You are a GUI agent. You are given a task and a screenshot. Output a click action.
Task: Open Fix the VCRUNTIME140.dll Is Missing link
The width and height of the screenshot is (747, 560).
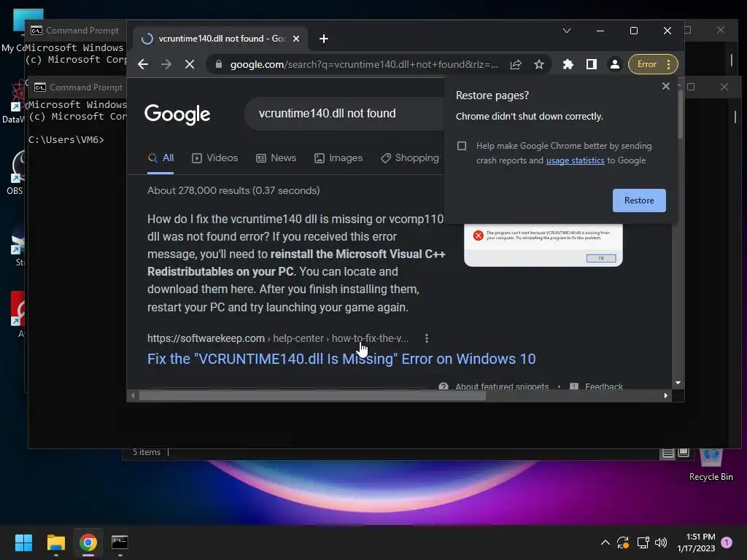[x=341, y=359]
